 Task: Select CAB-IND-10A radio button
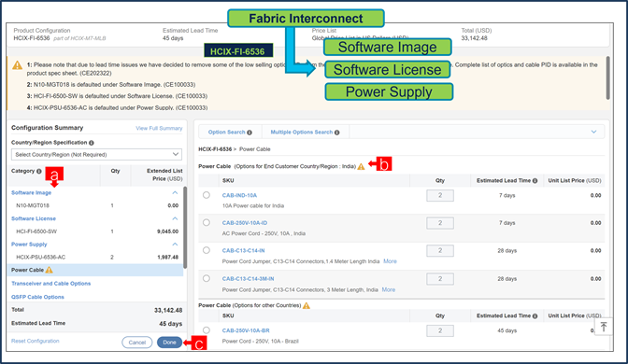click(x=207, y=195)
